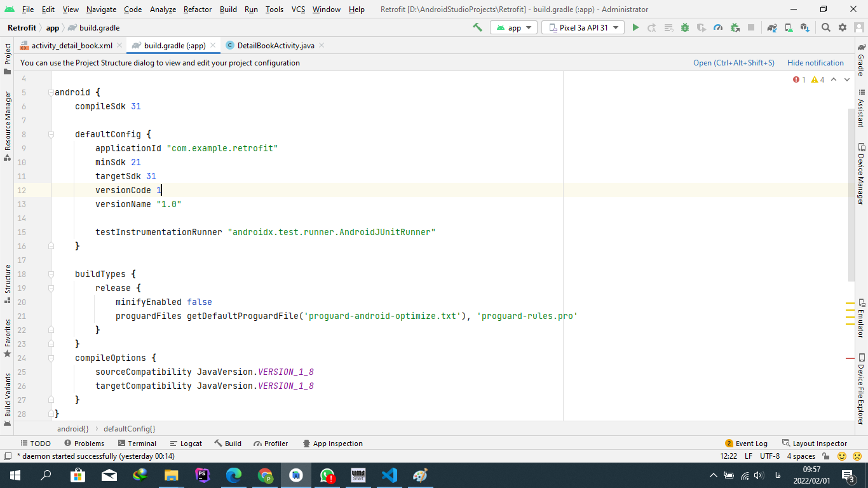Click the defaultConfig{} breadcrumb
The width and height of the screenshot is (868, 488).
129,429
